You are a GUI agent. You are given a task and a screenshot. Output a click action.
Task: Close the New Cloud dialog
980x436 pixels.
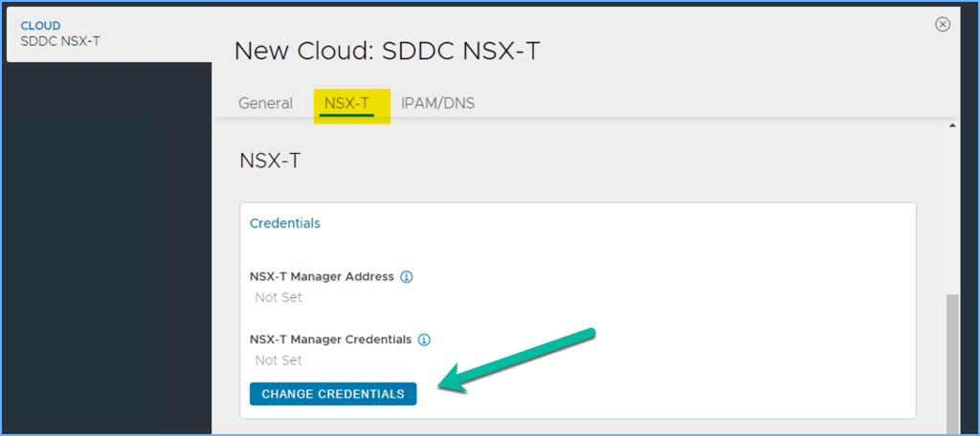(943, 25)
